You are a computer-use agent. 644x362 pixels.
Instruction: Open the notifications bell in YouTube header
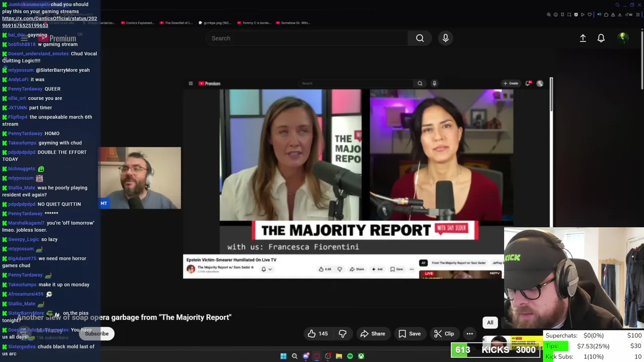601,38
